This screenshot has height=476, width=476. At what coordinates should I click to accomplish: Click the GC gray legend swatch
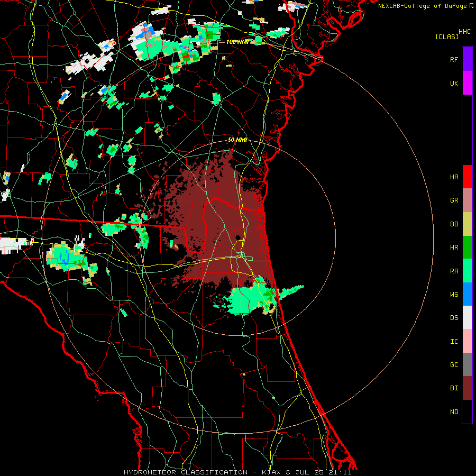click(x=467, y=364)
